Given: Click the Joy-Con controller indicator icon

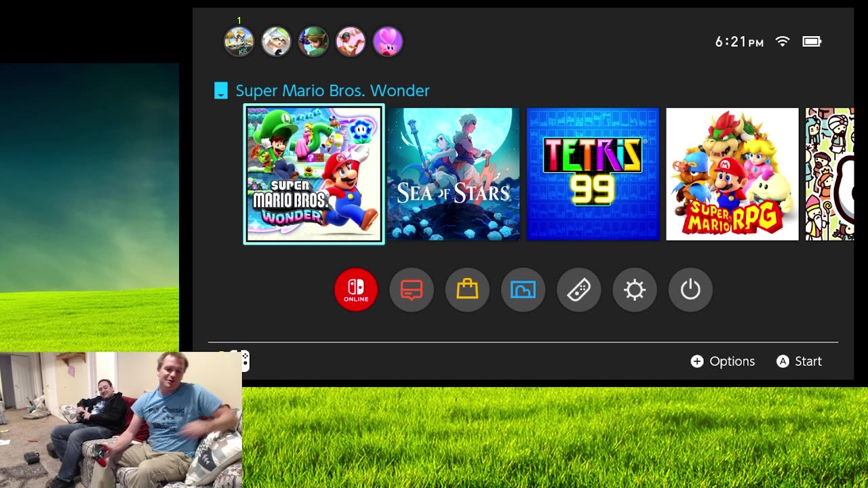Looking at the screenshot, I should click(245, 361).
